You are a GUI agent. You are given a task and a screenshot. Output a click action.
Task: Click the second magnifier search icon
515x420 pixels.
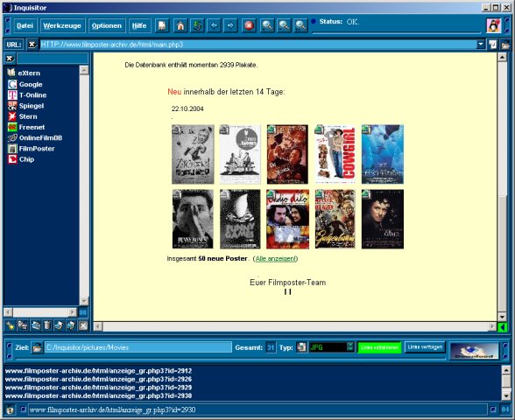(x=284, y=25)
